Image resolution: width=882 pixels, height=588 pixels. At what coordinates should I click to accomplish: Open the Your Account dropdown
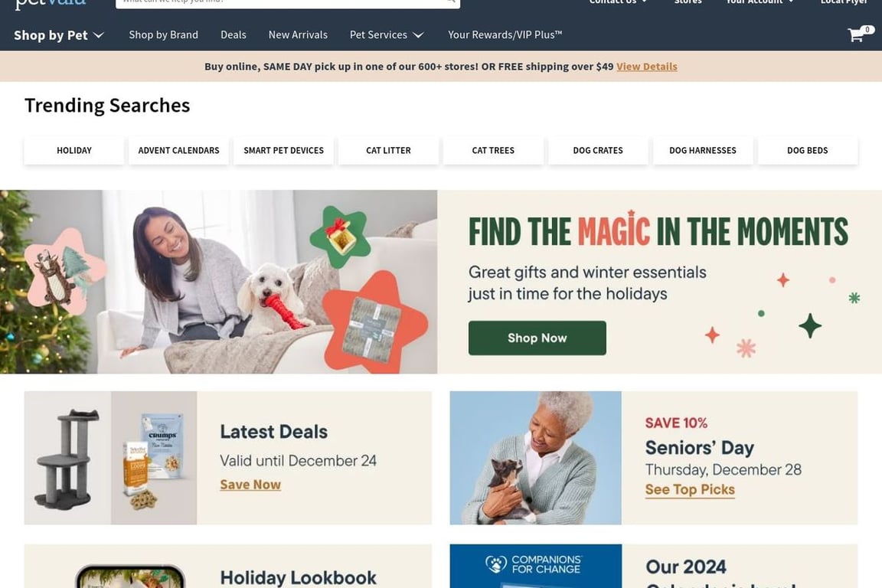[760, 2]
